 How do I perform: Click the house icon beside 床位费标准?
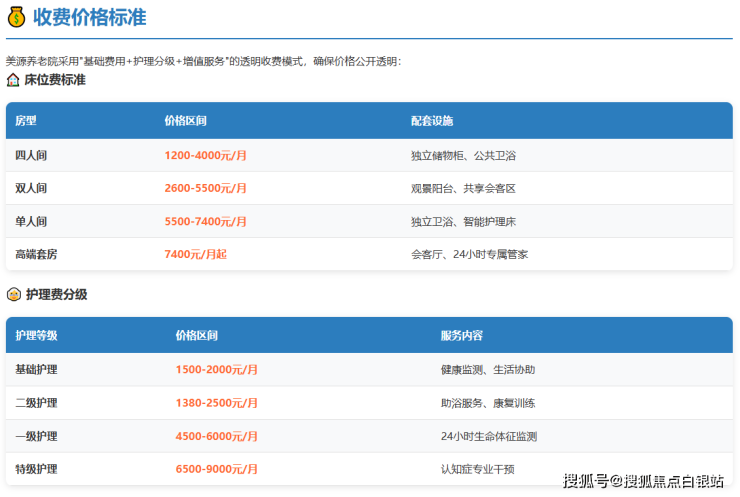pyautogui.click(x=13, y=80)
